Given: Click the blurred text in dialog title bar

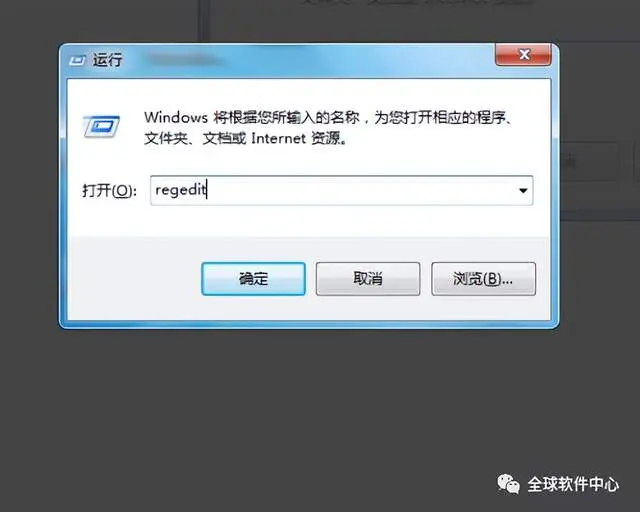Looking at the screenshot, I should point(184,59).
